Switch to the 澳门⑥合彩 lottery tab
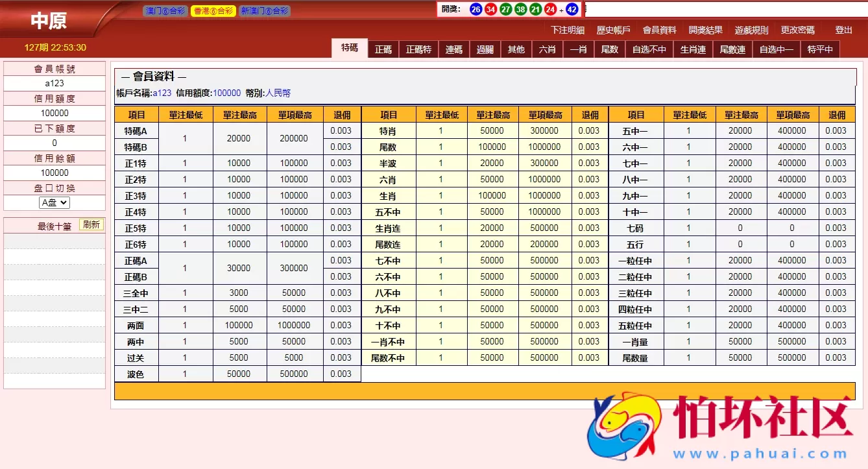This screenshot has width=868, height=469. click(164, 10)
